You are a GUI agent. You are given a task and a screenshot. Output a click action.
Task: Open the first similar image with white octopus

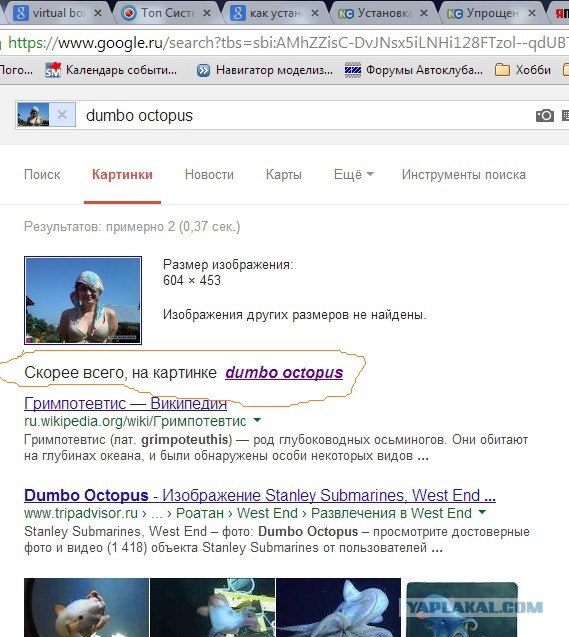pyautogui.click(x=87, y=607)
